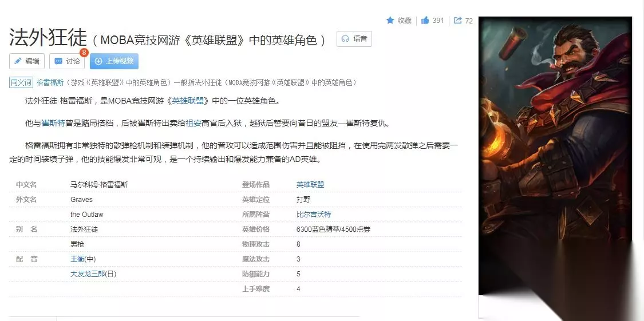
Task: Click the label 所属阵营
Action: (x=256, y=214)
